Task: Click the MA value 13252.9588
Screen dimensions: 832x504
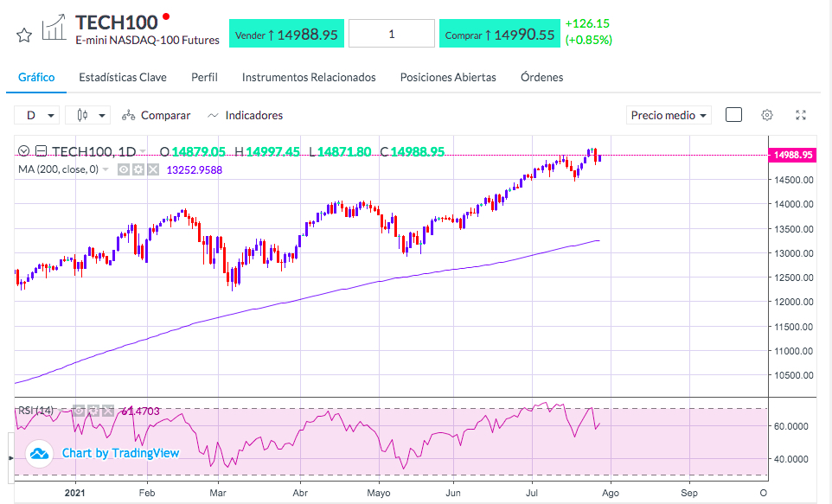Action: [195, 169]
